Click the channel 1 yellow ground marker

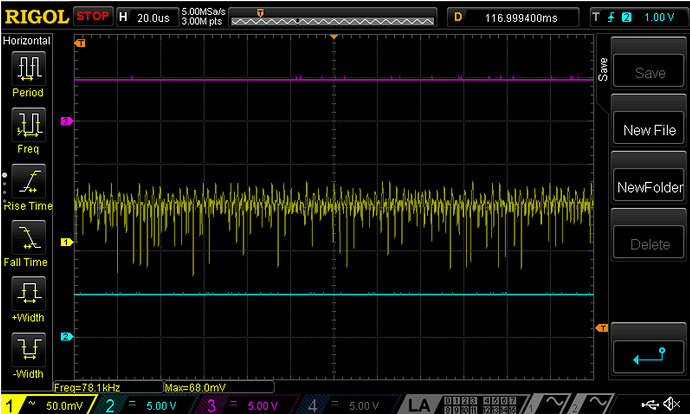[66, 242]
